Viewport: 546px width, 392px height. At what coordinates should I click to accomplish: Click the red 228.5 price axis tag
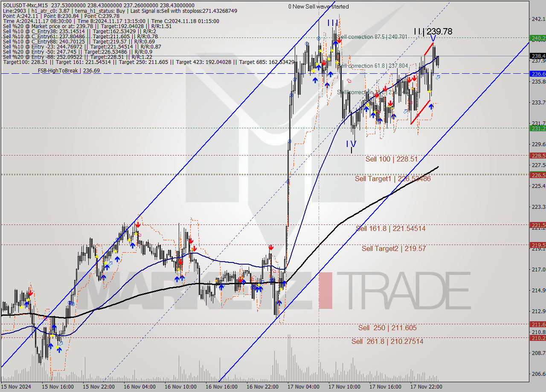[x=538, y=156]
